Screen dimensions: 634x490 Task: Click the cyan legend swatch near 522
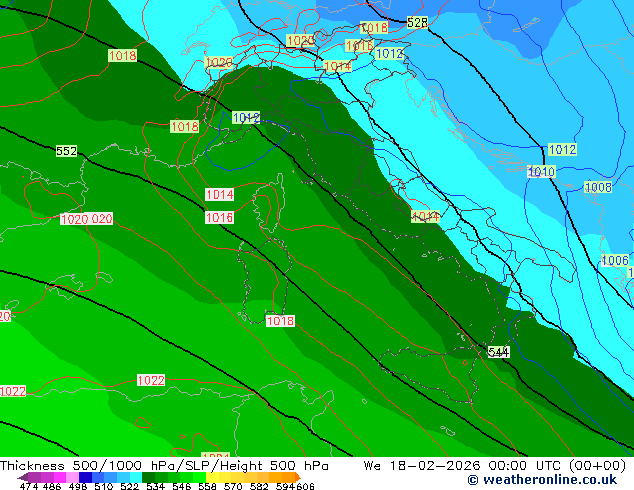tap(136, 477)
